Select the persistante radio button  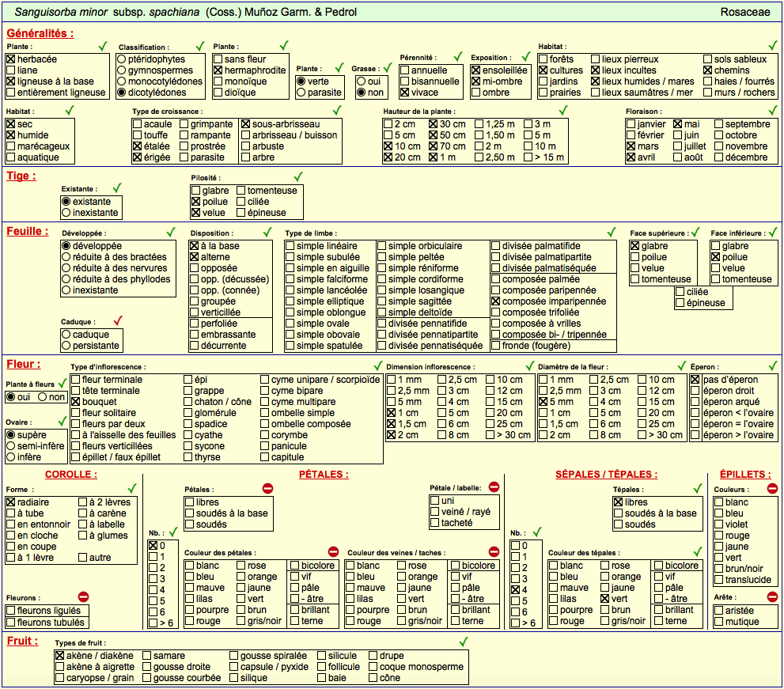click(x=66, y=346)
